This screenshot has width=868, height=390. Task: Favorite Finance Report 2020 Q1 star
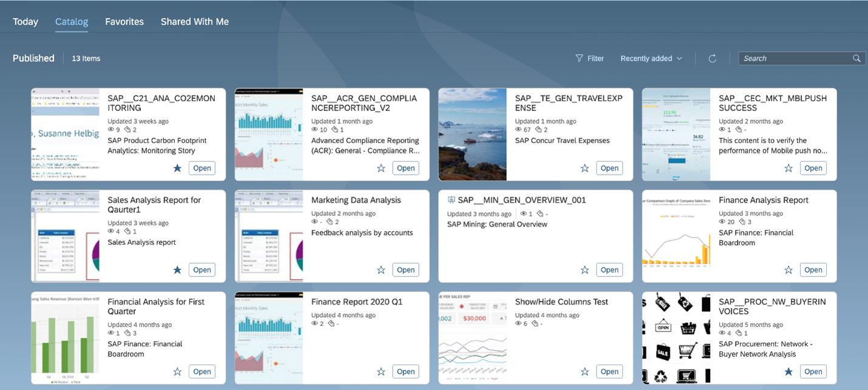point(381,372)
